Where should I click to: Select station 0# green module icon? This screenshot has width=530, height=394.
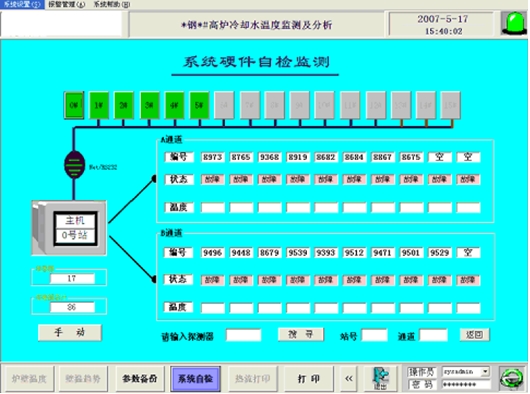(x=74, y=105)
